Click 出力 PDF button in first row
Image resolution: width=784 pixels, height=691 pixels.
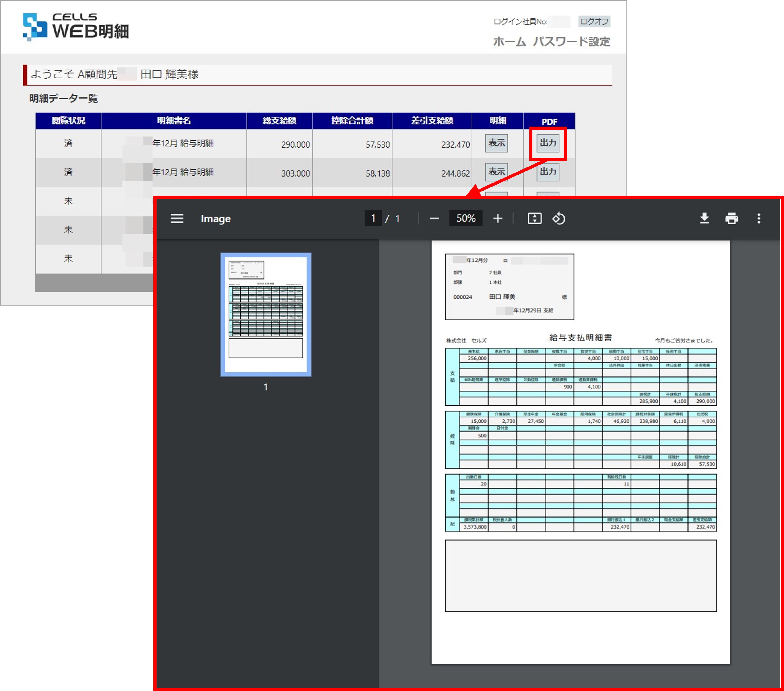[548, 143]
